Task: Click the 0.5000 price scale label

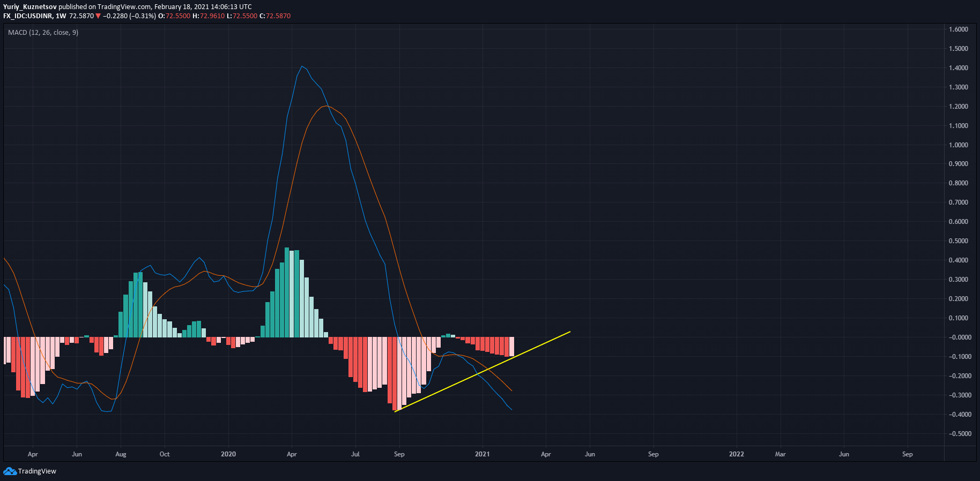Action: pyautogui.click(x=959, y=241)
